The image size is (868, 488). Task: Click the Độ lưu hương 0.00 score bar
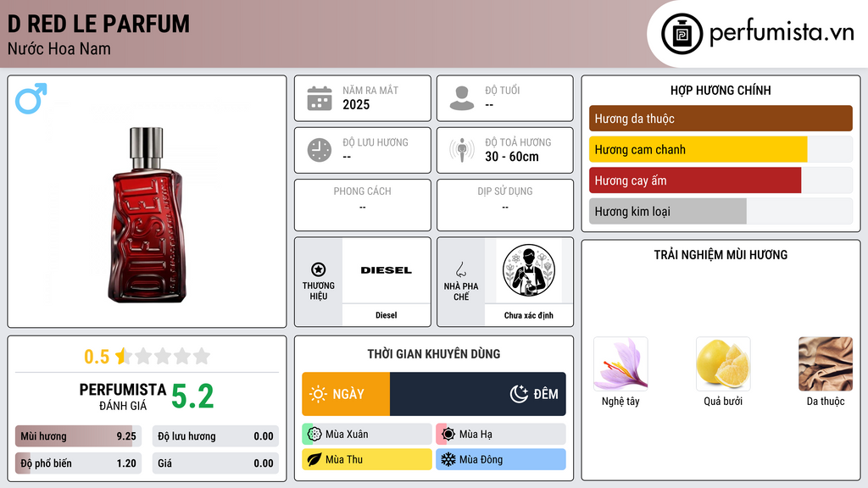point(215,436)
